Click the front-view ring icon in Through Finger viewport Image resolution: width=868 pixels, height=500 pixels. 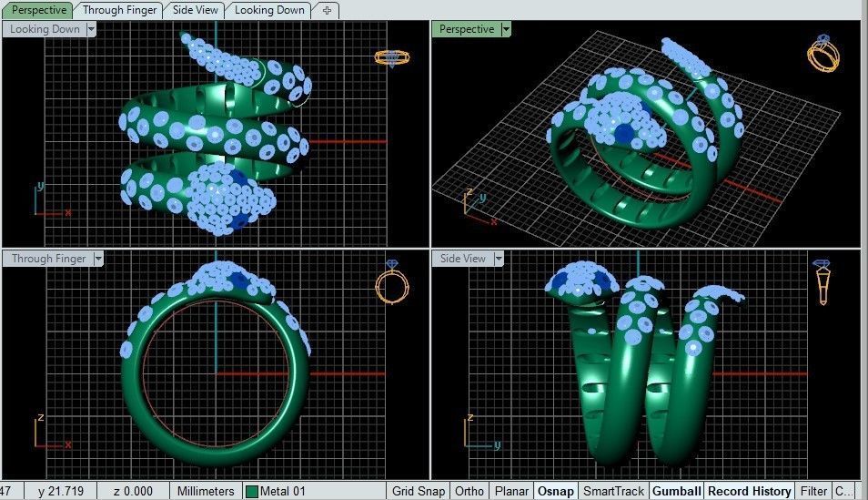(x=392, y=282)
